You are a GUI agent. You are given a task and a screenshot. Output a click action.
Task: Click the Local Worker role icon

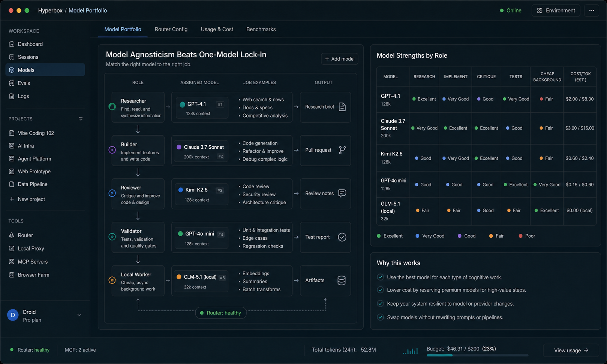point(112,280)
